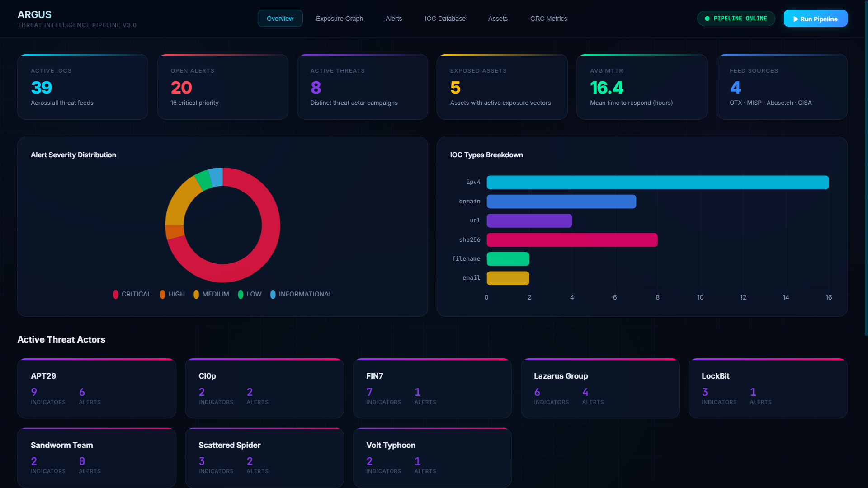Click the domain bar in IOC chart
The height and width of the screenshot is (488, 868).
pos(561,202)
